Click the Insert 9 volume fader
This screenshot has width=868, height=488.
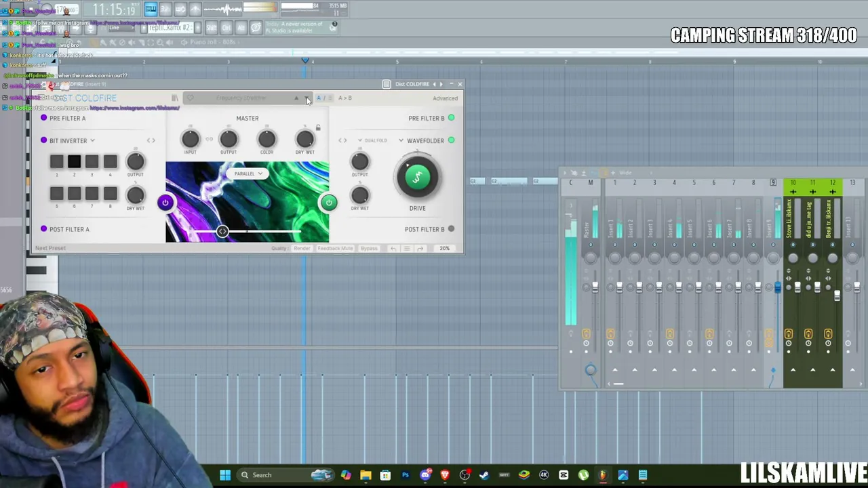[778, 287]
